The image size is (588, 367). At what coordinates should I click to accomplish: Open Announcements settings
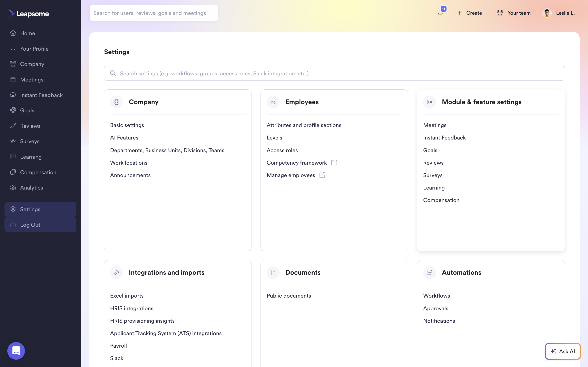pos(130,175)
